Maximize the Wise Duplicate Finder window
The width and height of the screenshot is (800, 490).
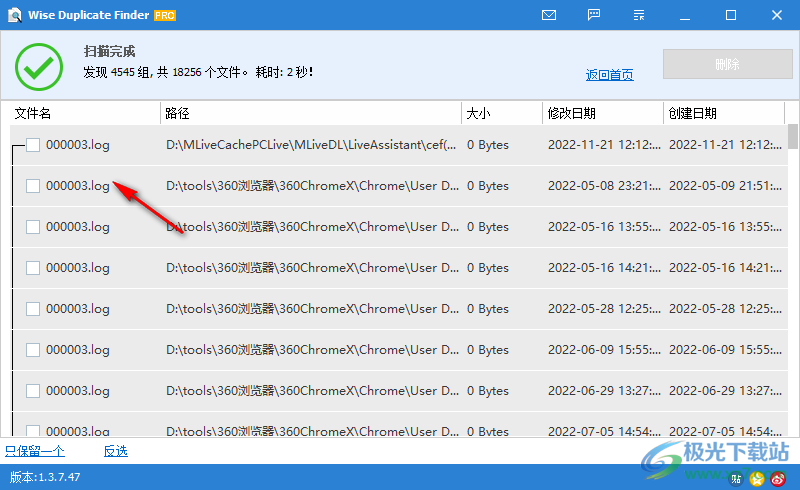(731, 15)
